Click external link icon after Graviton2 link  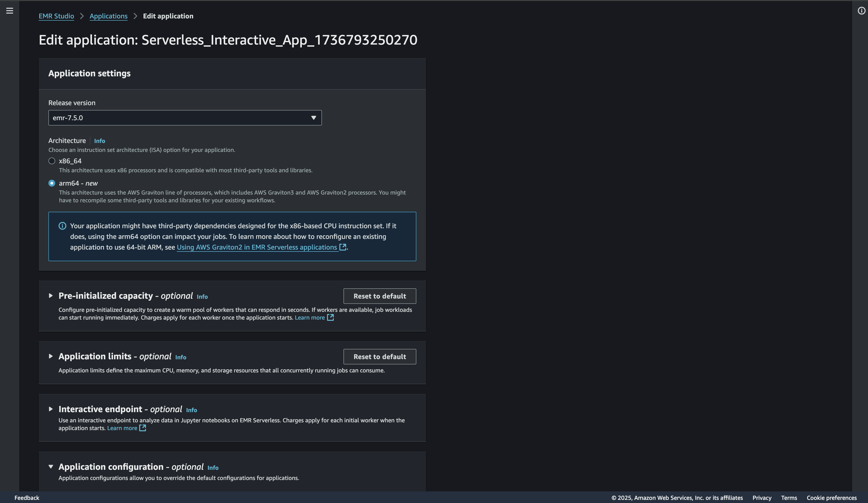[343, 247]
